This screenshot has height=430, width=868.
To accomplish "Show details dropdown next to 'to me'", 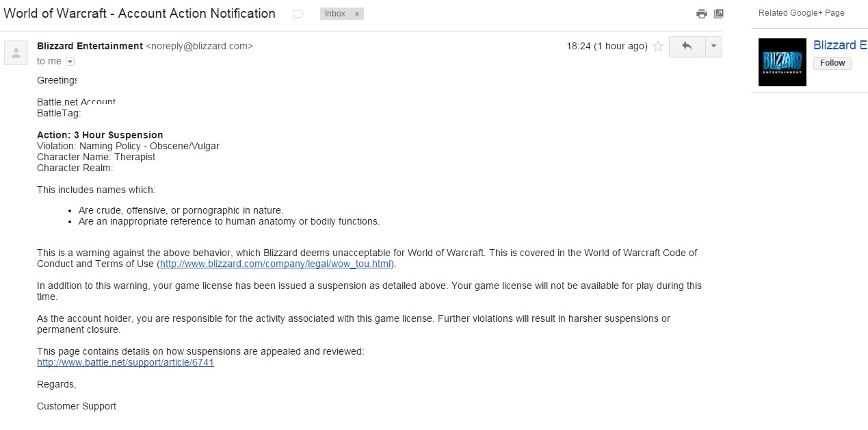I will pos(70,62).
